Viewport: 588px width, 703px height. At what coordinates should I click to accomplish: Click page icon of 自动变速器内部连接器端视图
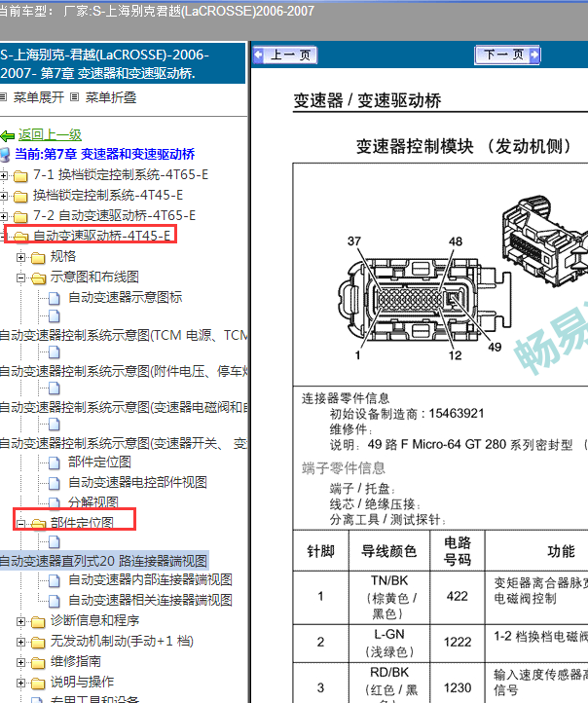[55, 581]
